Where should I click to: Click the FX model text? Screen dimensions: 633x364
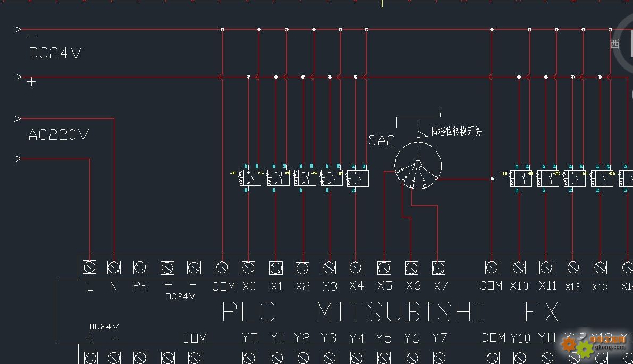(542, 311)
